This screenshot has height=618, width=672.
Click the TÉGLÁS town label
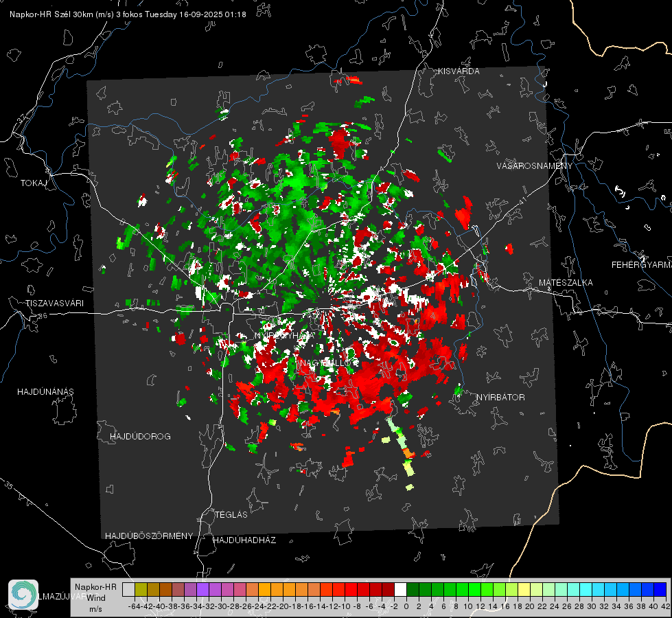point(231,514)
